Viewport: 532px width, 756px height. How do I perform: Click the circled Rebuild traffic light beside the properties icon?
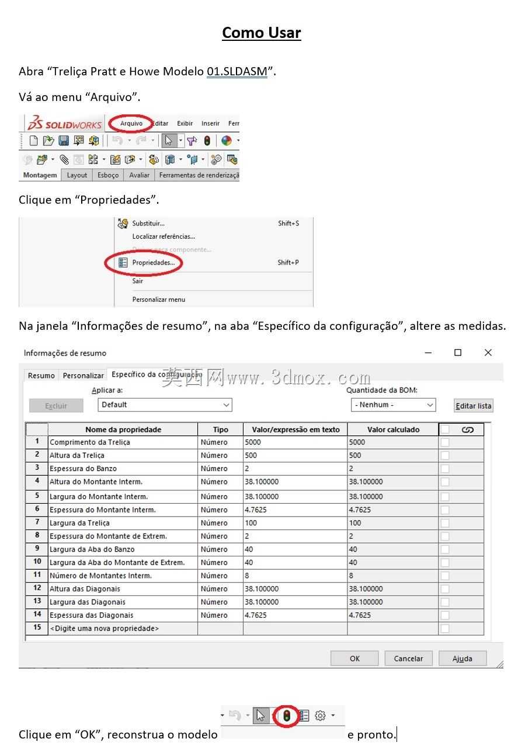coord(286,715)
